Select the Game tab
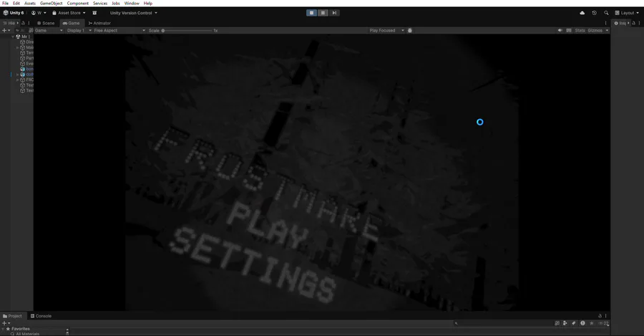Screen dimensions: 644x336 tap(71, 23)
